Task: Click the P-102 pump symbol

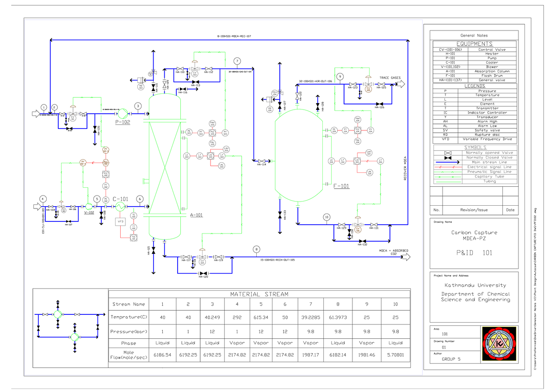Action: tap(123, 113)
